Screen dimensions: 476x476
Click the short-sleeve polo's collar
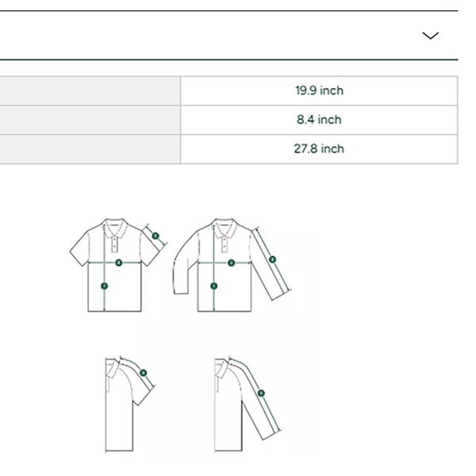(x=114, y=223)
